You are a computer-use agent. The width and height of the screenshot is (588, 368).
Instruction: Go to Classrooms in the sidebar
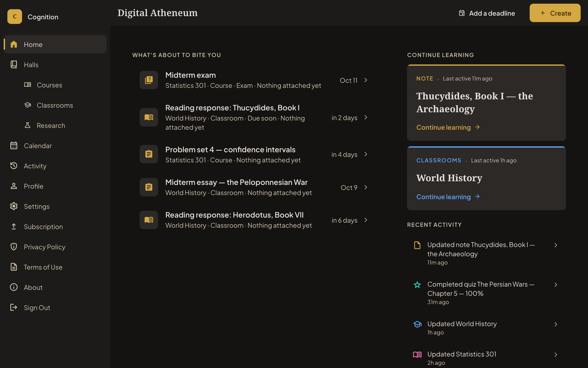[x=55, y=105]
